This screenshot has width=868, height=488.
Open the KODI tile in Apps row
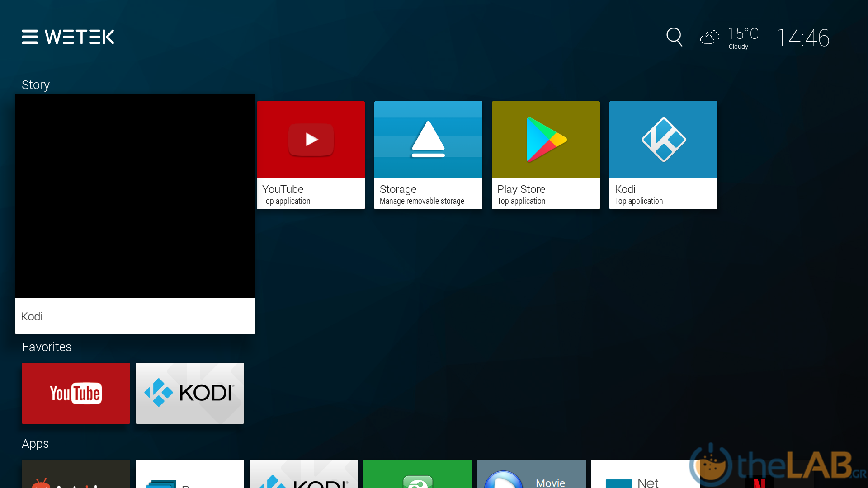(304, 474)
